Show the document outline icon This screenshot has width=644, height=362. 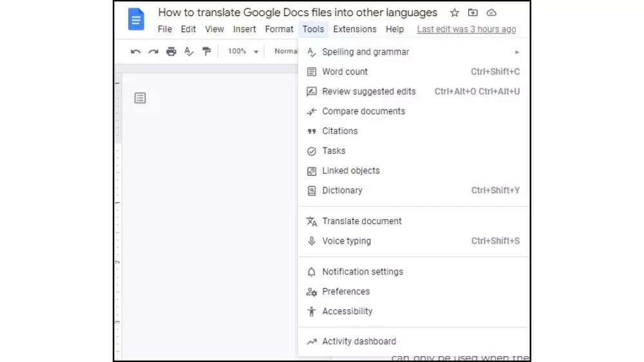click(140, 98)
